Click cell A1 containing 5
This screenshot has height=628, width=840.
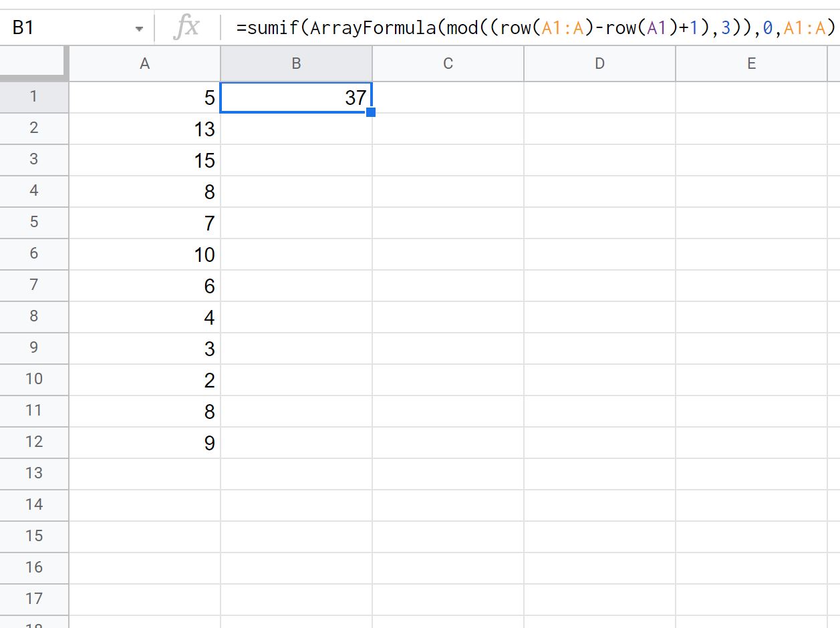click(145, 98)
